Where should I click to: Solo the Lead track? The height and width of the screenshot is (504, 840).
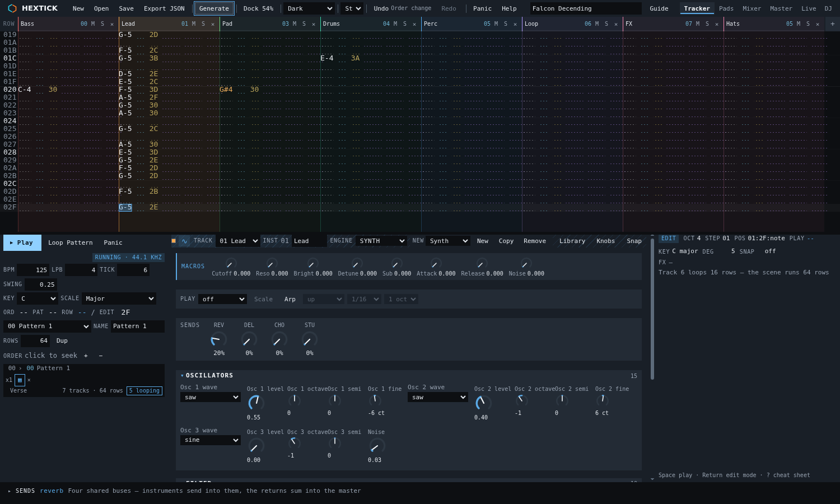point(203,24)
